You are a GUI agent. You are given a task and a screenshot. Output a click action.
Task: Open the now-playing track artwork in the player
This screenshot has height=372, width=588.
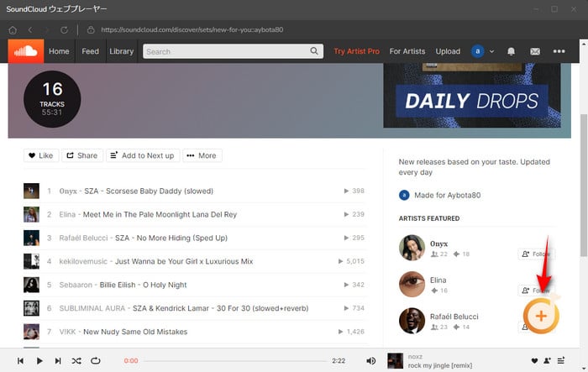395,361
